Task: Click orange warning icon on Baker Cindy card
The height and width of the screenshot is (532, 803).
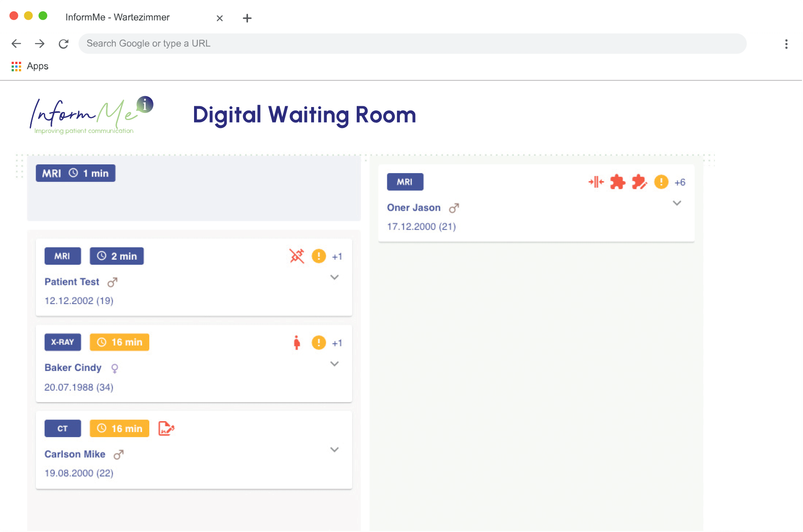Action: click(x=319, y=343)
